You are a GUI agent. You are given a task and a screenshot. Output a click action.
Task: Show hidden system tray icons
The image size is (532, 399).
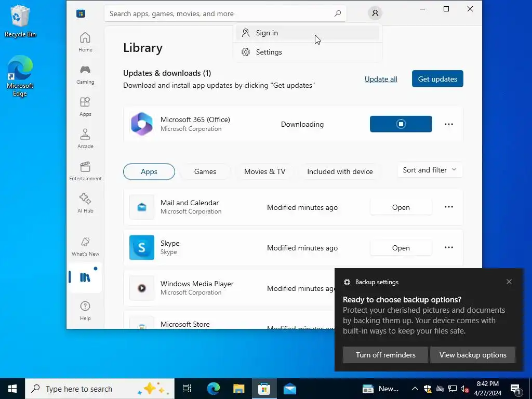tap(415, 389)
